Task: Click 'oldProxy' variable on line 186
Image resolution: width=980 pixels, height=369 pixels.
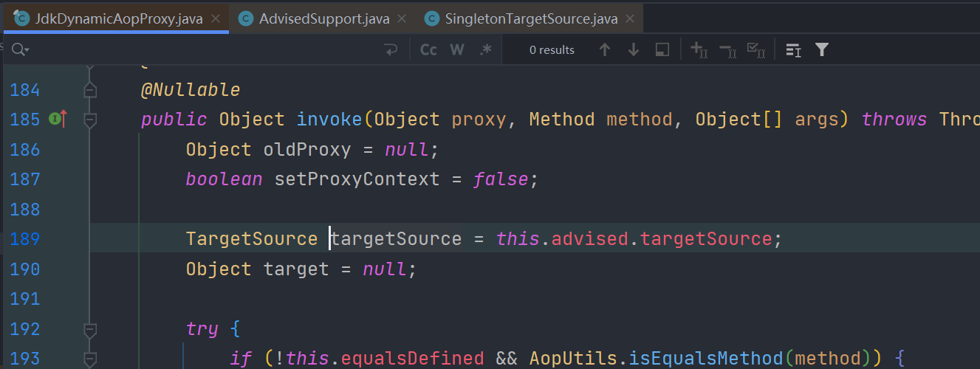Action: [307, 150]
